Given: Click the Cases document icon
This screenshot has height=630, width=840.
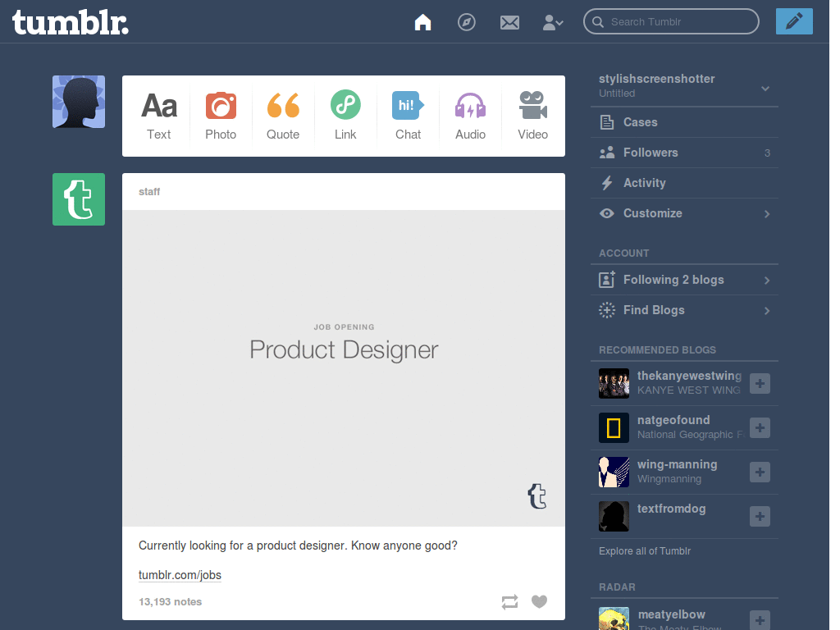Looking at the screenshot, I should 607,122.
